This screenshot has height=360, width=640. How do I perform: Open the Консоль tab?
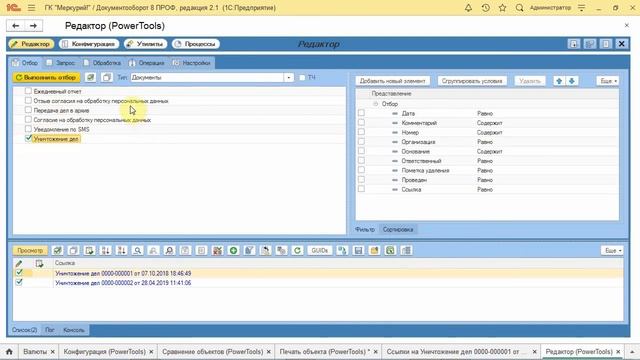coord(74,330)
